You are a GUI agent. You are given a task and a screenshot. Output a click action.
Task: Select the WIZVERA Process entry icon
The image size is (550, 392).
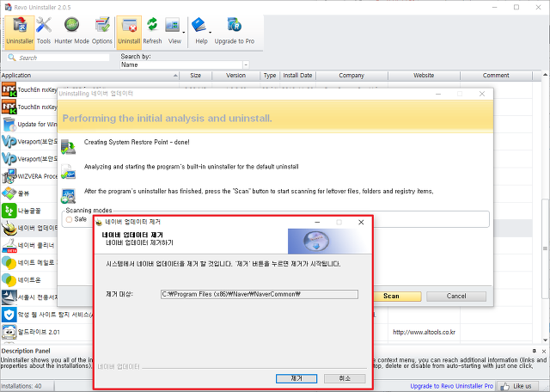tap(9, 176)
